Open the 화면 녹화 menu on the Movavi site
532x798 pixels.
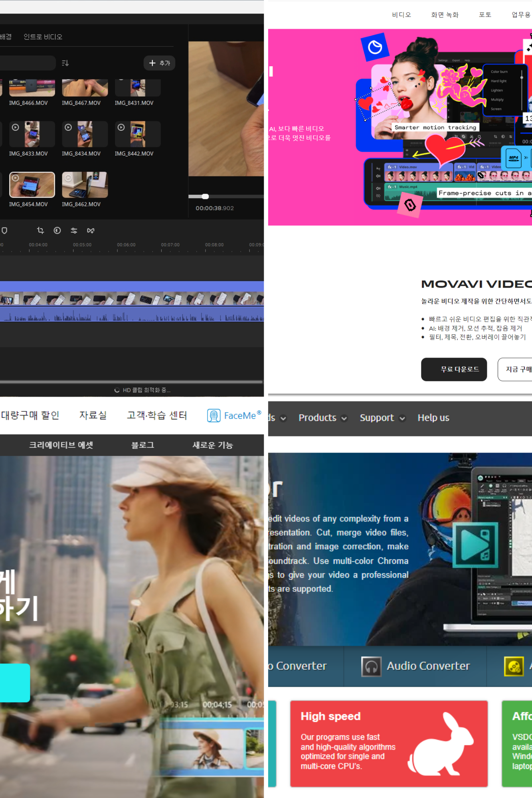pos(445,15)
